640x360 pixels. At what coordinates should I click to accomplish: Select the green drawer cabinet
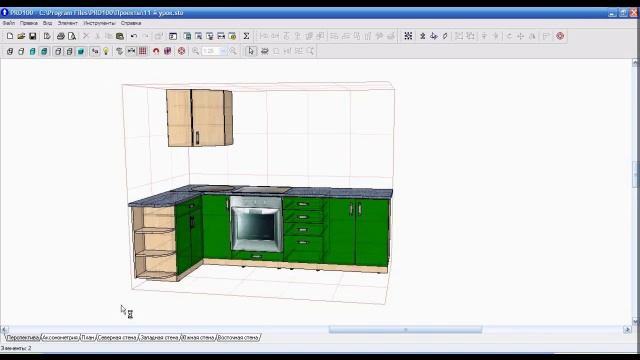[x=304, y=229]
